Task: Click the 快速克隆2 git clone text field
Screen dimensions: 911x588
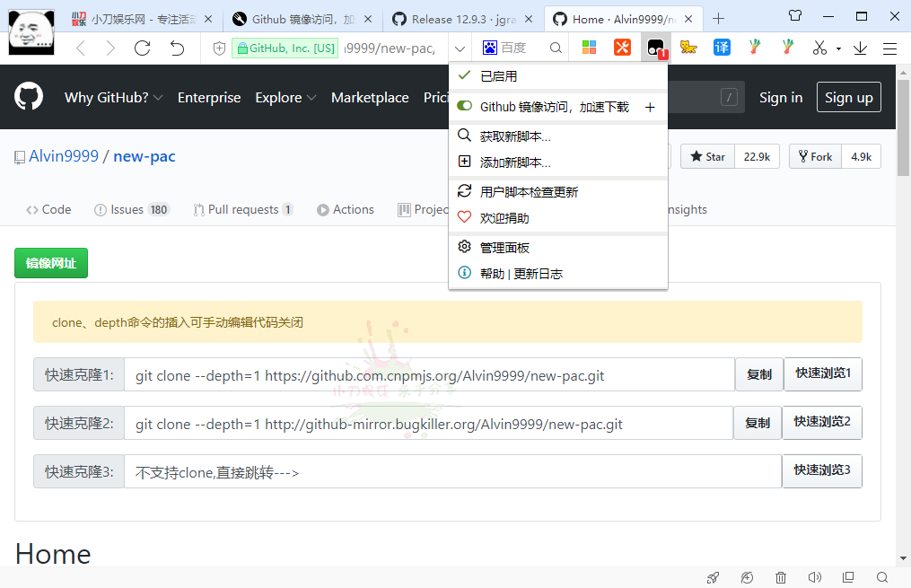Action: click(x=428, y=424)
